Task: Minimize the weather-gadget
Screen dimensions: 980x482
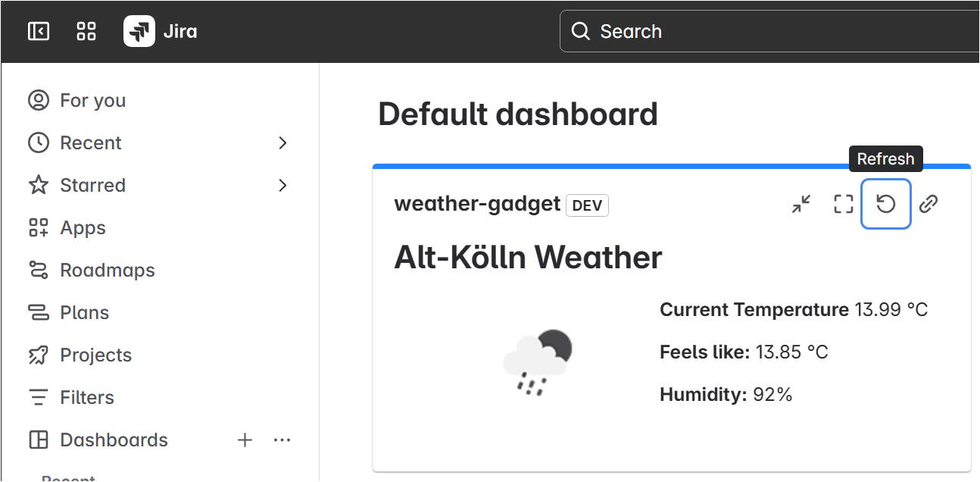Action: pyautogui.click(x=801, y=204)
